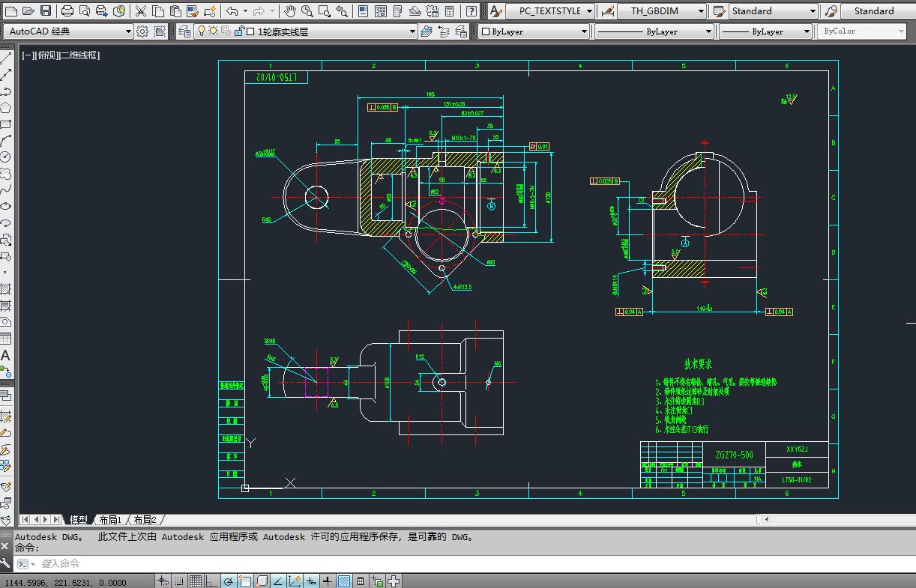916x588 pixels.
Task: Click the New drawing icon
Action: click(10, 10)
